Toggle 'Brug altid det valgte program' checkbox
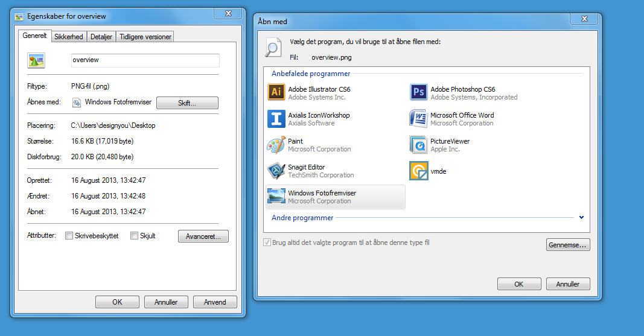644x336 pixels. coord(267,242)
